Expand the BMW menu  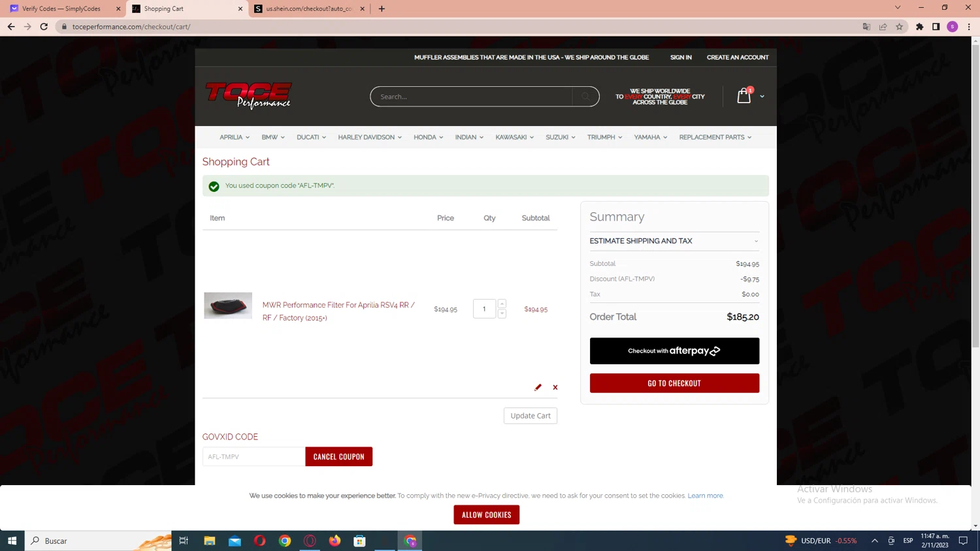273,137
